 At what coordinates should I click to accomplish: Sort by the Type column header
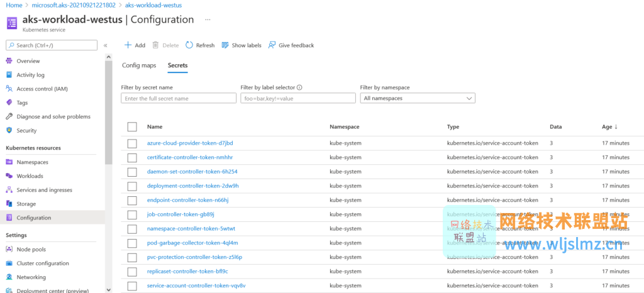(x=453, y=127)
